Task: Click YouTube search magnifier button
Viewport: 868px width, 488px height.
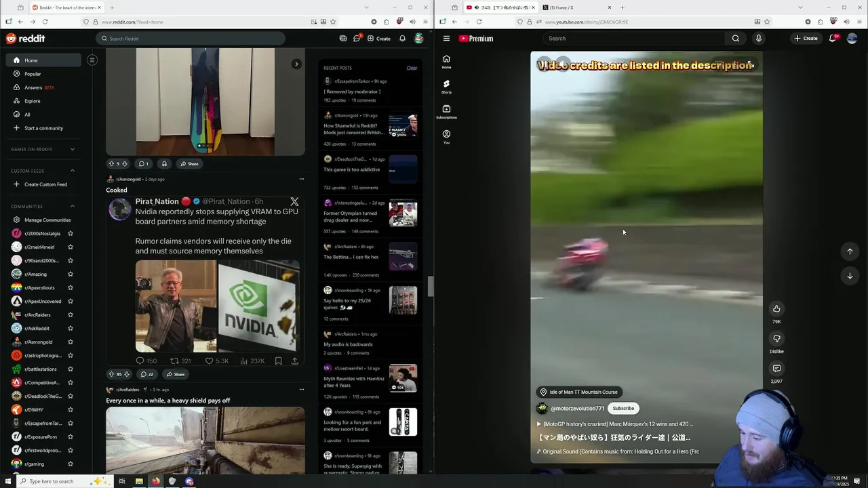Action: [736, 39]
